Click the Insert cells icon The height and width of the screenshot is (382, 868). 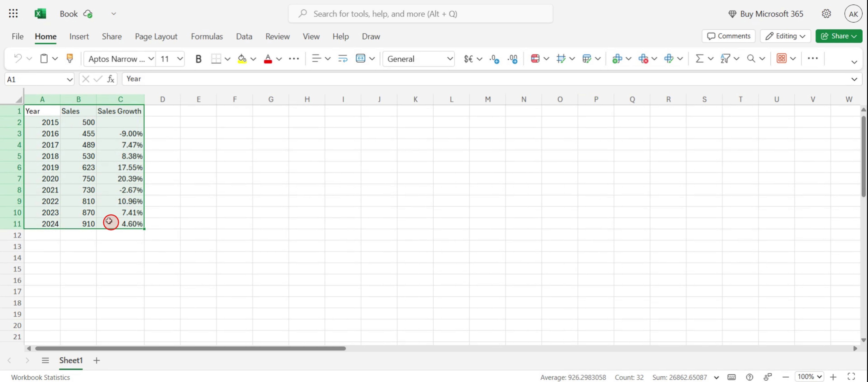click(617, 59)
